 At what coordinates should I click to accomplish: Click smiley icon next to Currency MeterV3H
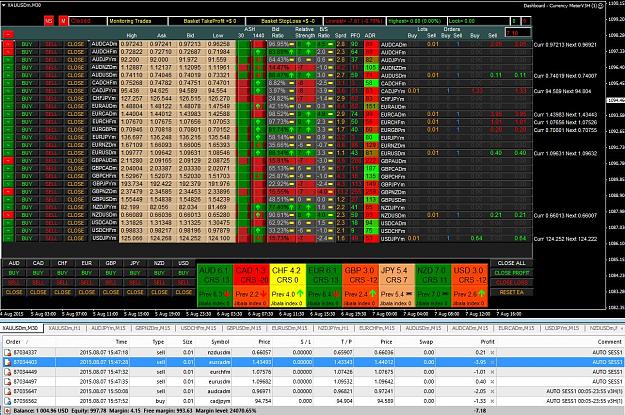601,6
